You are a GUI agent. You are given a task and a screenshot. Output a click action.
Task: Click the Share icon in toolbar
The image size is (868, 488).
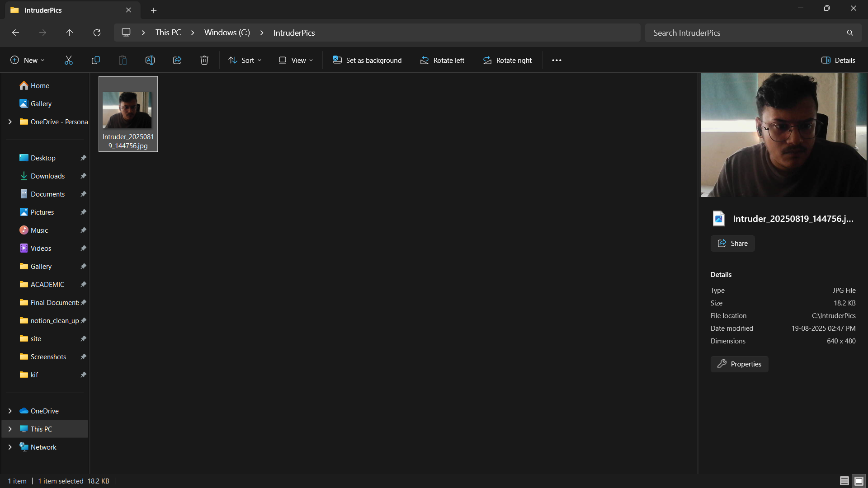tap(177, 60)
